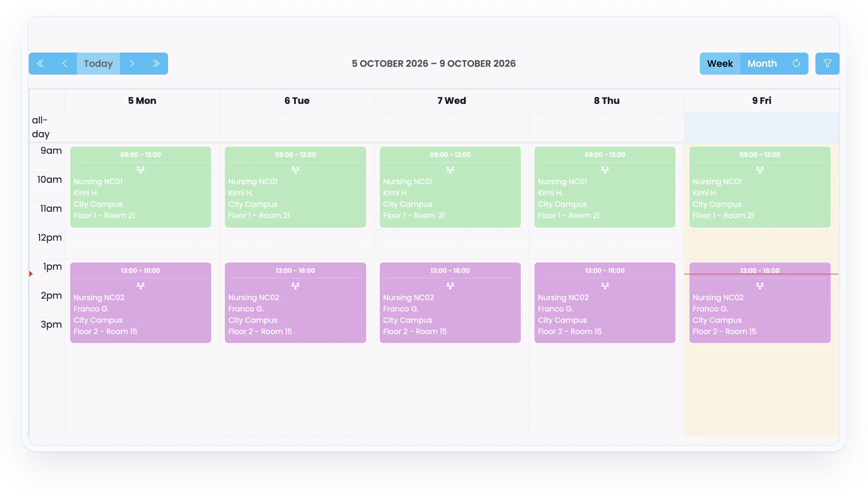Open Monday 09:00 Nursing NC01 class
Viewport: 868px width, 490px height.
pos(141,187)
